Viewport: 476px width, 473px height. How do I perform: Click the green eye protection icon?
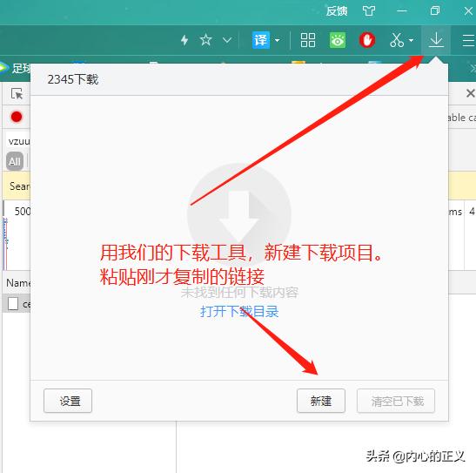tap(338, 40)
